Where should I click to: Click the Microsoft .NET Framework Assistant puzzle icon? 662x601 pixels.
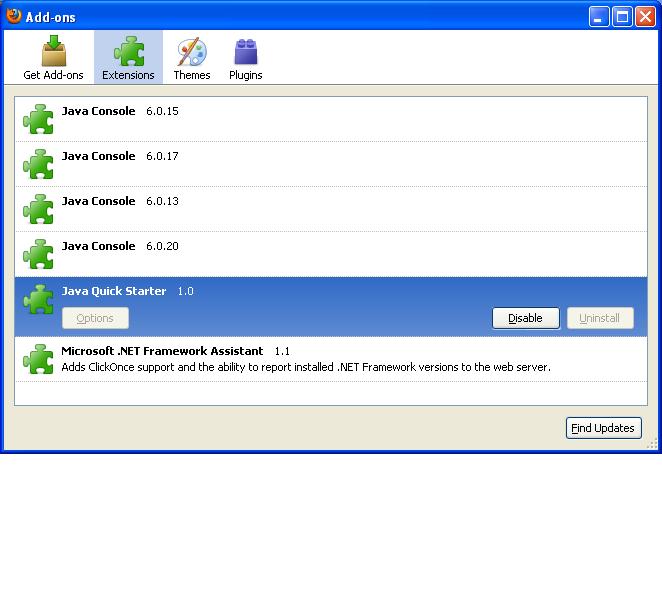tap(38, 359)
